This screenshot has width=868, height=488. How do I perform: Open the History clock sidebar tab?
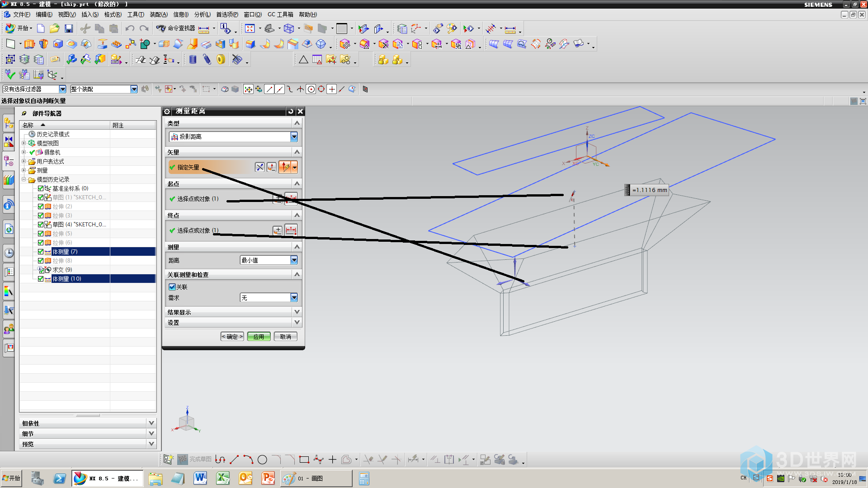coord(9,253)
